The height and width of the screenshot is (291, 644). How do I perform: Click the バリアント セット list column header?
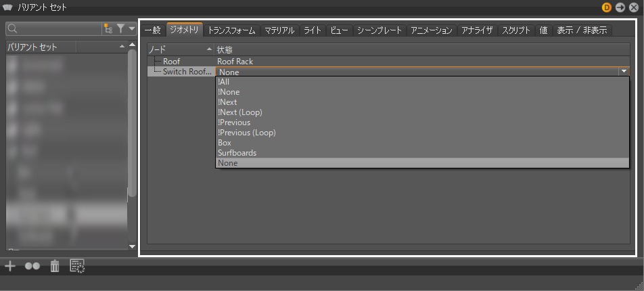point(41,47)
